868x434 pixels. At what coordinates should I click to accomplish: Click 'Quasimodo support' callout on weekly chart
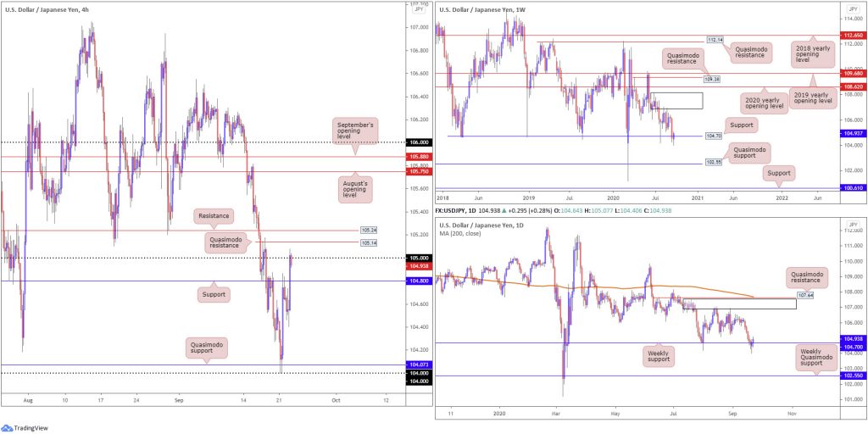coord(749,153)
